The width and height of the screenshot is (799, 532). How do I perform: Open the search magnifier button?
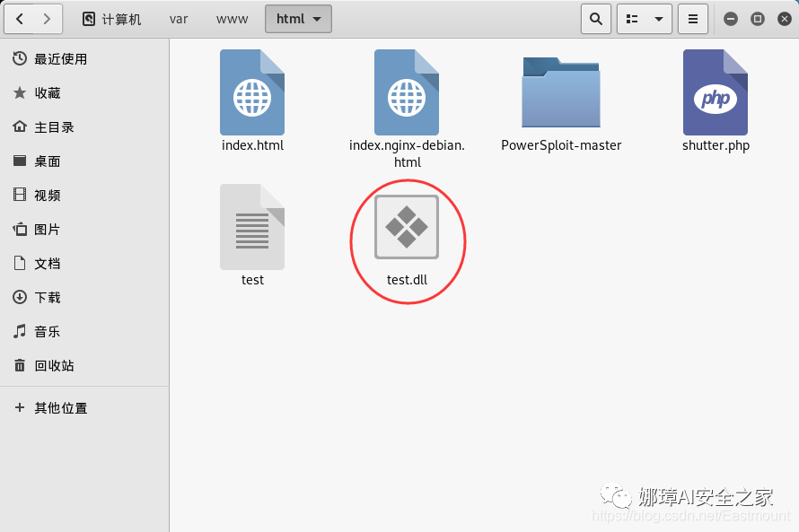(x=596, y=20)
